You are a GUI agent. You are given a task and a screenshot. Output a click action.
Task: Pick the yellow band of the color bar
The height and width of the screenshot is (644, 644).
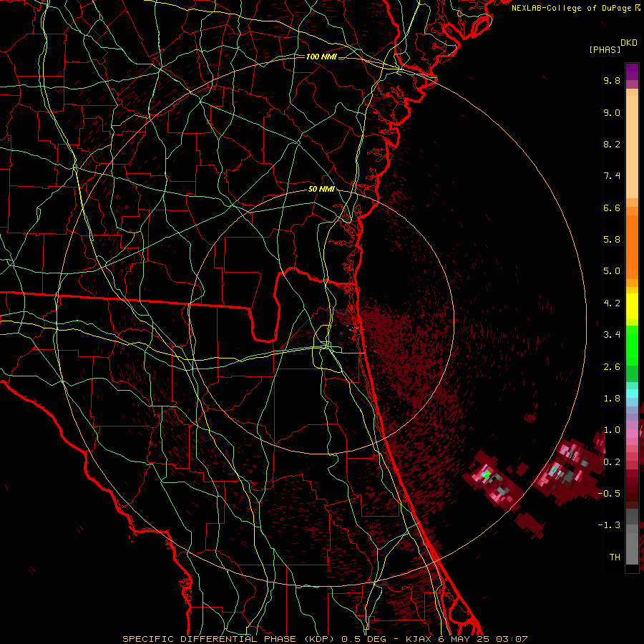tap(632, 306)
